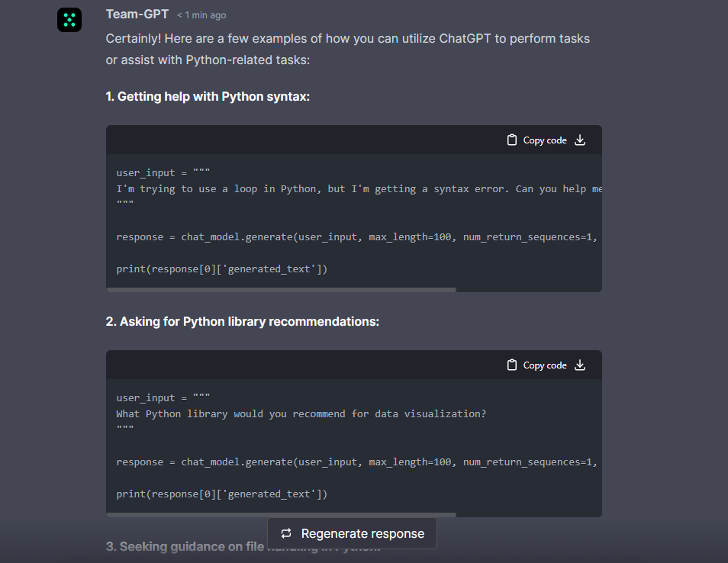
Task: Click the print statement in first code block
Action: pos(221,269)
